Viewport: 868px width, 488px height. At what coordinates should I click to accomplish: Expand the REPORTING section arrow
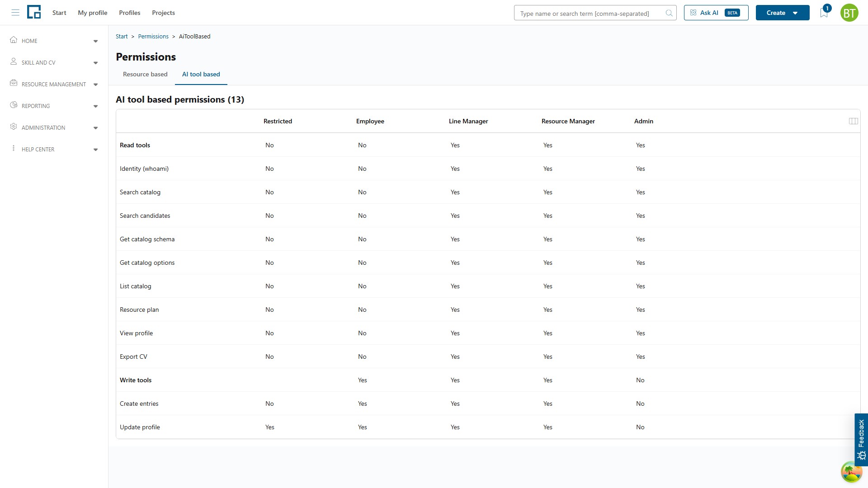95,106
